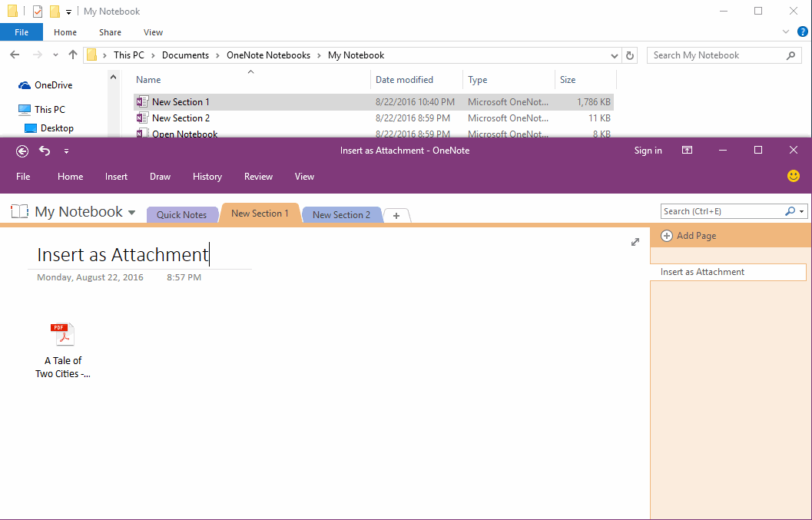Image resolution: width=812 pixels, height=520 pixels.
Task: Click the Add Page button label
Action: tap(697, 236)
